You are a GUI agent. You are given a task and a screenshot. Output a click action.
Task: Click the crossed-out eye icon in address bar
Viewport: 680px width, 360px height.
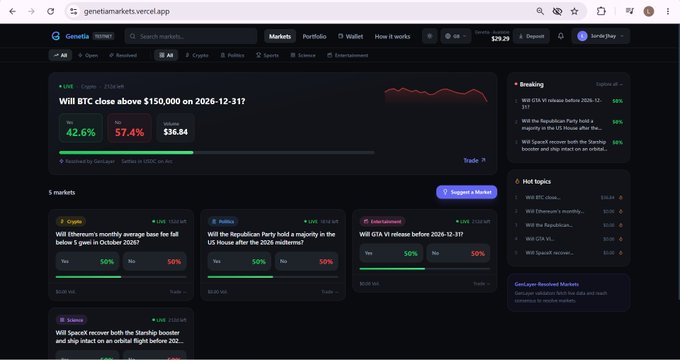[557, 11]
